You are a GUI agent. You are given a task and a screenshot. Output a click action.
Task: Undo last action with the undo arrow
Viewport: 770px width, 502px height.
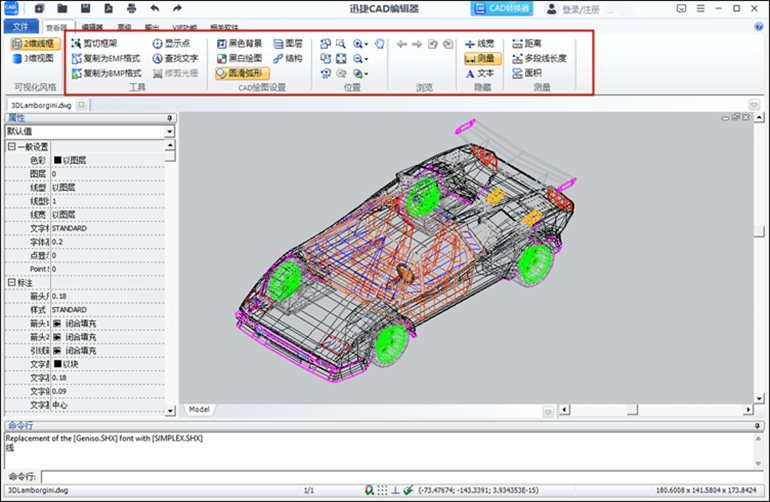pyautogui.click(x=155, y=8)
